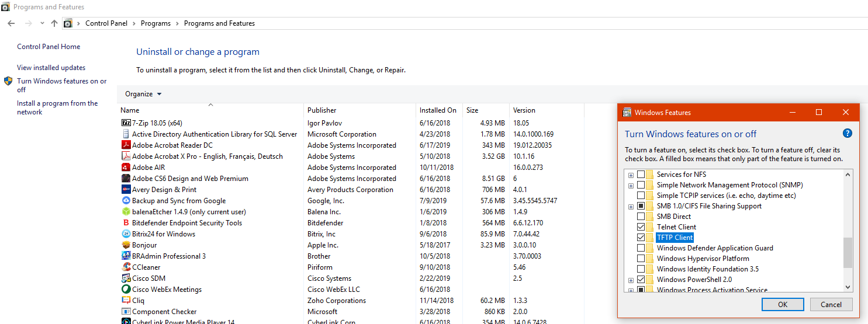Select the Zoho Corporations publisher cell
Viewport: 868px width, 324px height.
pyautogui.click(x=337, y=301)
